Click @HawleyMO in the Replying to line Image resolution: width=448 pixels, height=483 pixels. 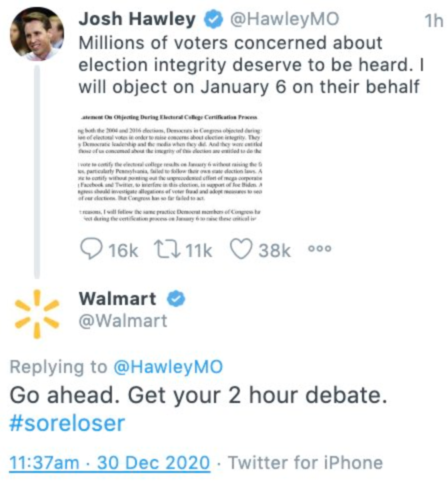168,367
